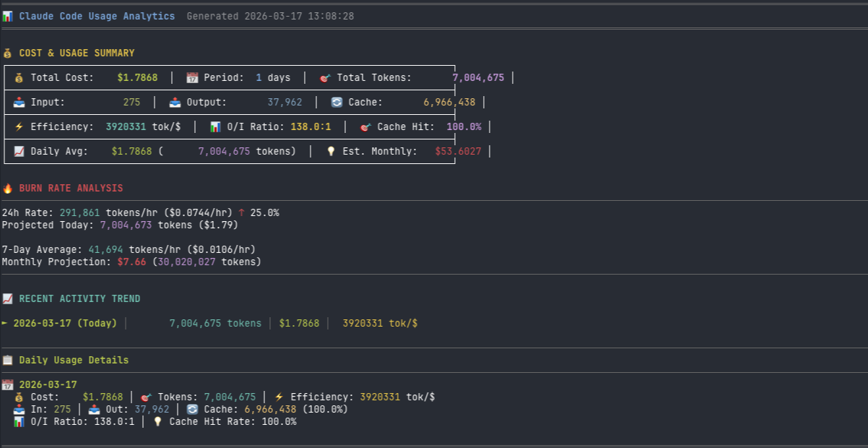Screen dimensions: 868x448
Task: Click the red up arrow beside 25.0%
Action: point(241,213)
